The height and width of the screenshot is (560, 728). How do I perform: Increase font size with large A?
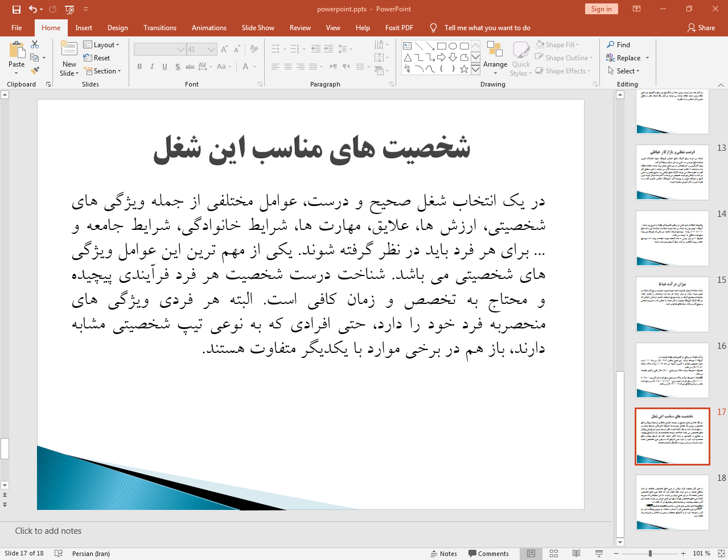pyautogui.click(x=224, y=50)
